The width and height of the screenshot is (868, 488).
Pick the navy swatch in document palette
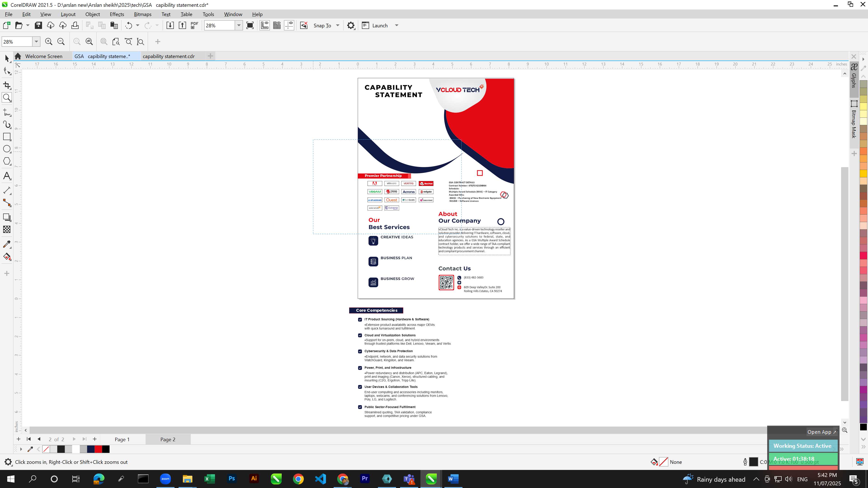tap(91, 449)
